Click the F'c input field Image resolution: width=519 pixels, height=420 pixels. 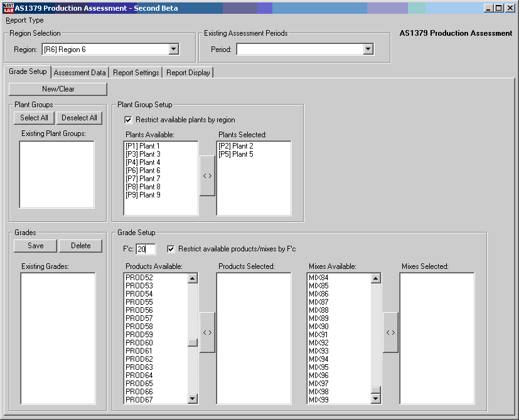pos(146,249)
